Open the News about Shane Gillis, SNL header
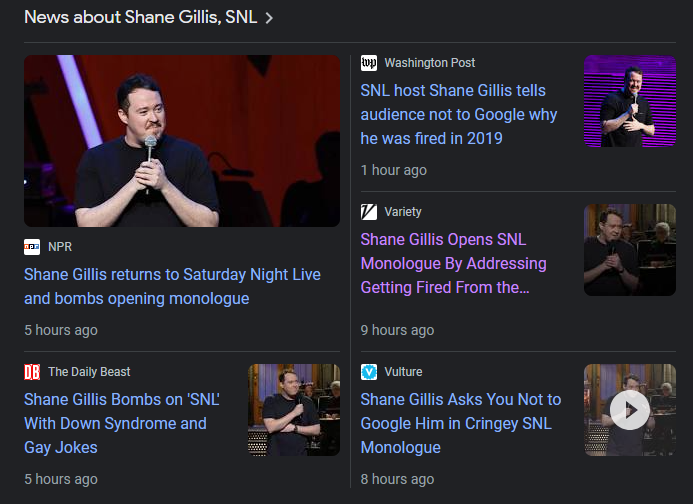The width and height of the screenshot is (693, 504). coord(141,17)
